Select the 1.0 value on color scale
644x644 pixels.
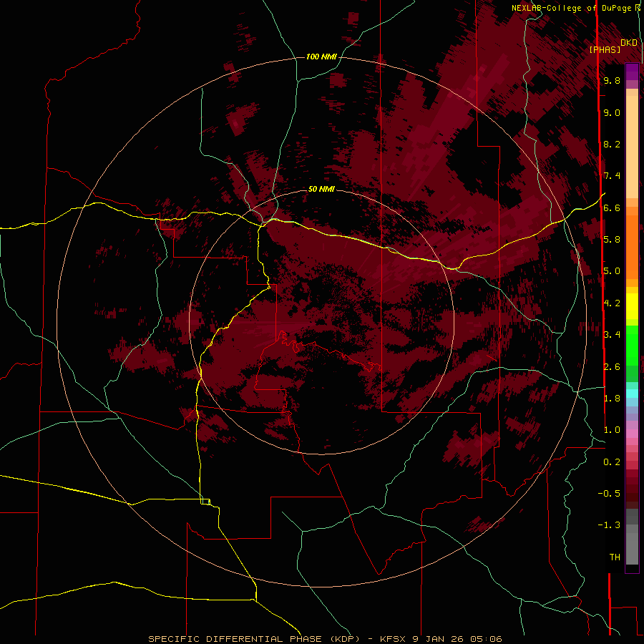point(612,430)
